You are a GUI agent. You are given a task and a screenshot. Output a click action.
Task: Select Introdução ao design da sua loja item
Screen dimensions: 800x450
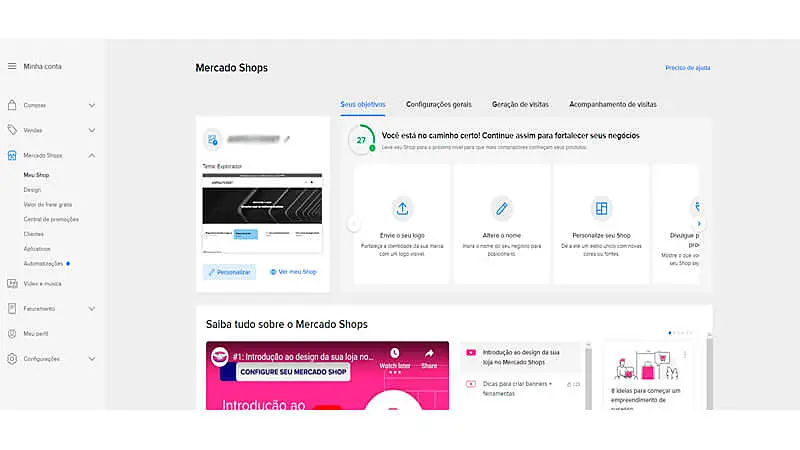pos(521,357)
